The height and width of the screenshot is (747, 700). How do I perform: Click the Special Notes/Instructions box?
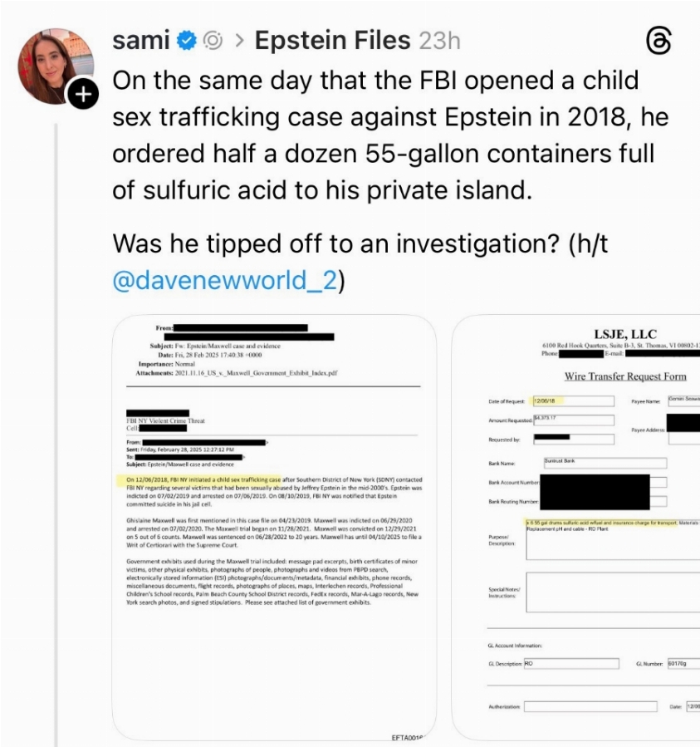click(x=613, y=592)
